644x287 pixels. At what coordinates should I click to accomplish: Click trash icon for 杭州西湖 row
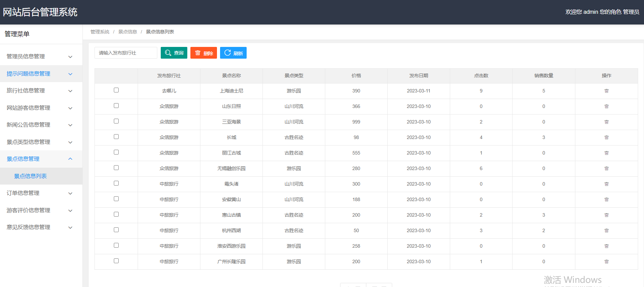pos(606,231)
